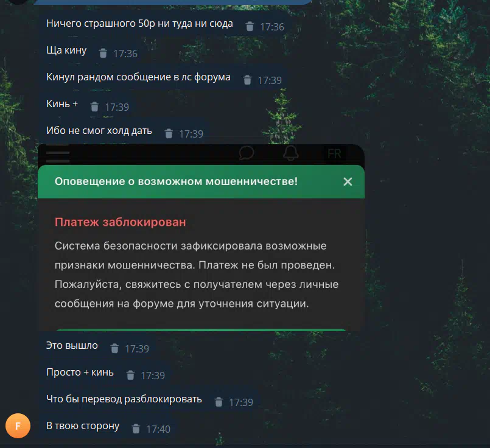This screenshot has height=448, width=490.
Task: Click the chat bubble icon in image header
Action: [x=247, y=153]
